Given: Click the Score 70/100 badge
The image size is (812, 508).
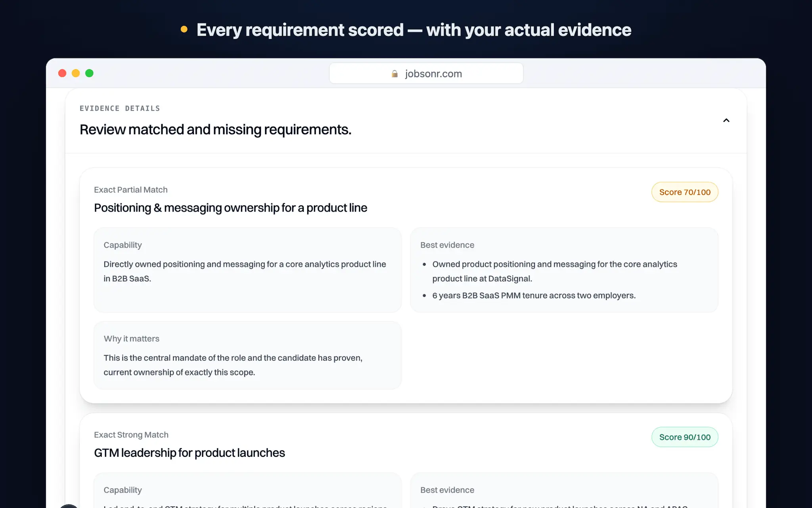Looking at the screenshot, I should 685,192.
